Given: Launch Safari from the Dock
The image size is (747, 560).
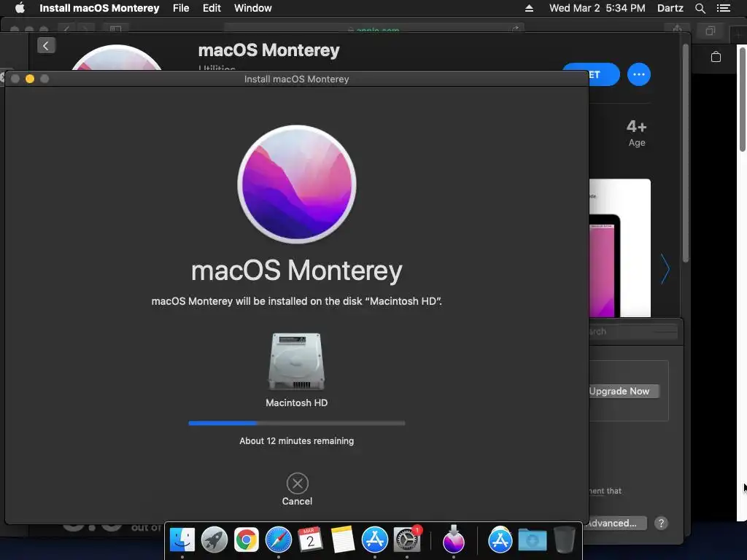Looking at the screenshot, I should pos(278,540).
